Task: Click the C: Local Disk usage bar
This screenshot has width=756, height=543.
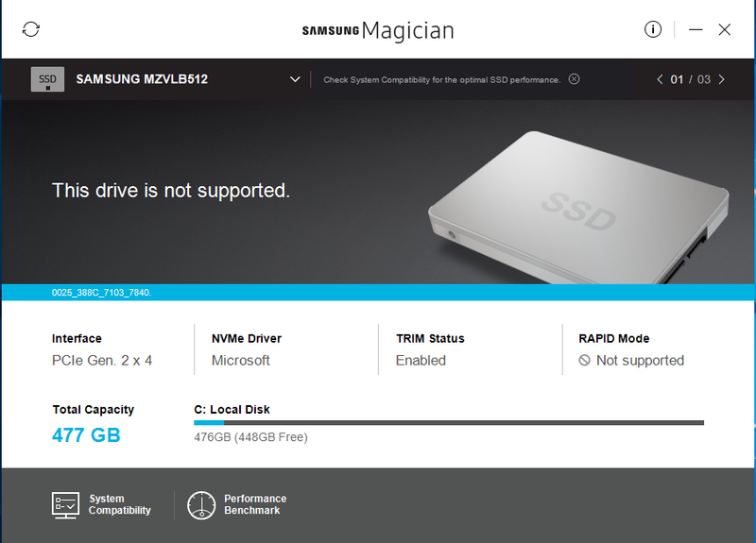Action: click(449, 422)
